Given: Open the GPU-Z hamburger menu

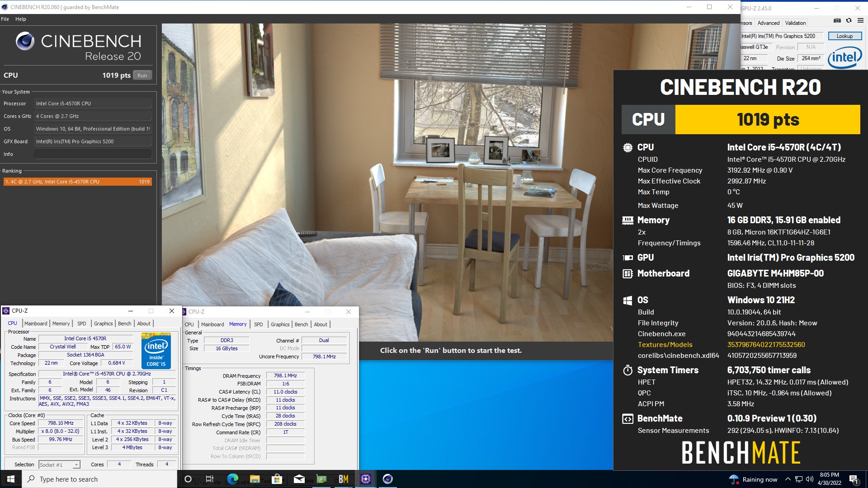Looking at the screenshot, I should point(860,20).
